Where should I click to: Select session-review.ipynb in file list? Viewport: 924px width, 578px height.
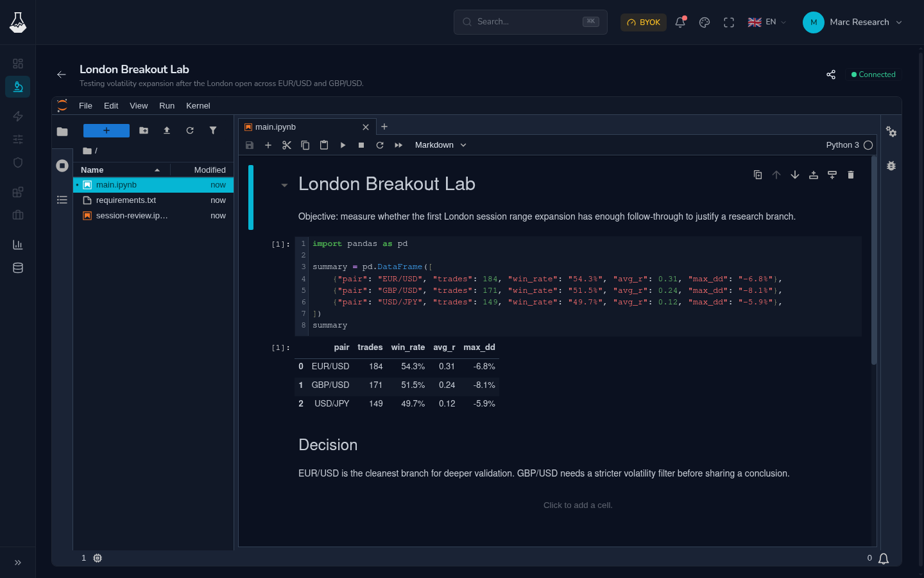153,216
